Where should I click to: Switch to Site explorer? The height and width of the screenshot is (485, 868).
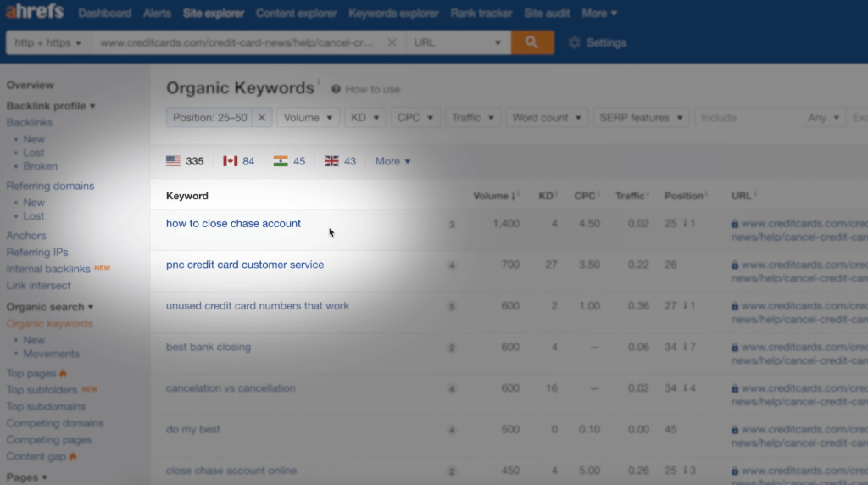pos(214,13)
